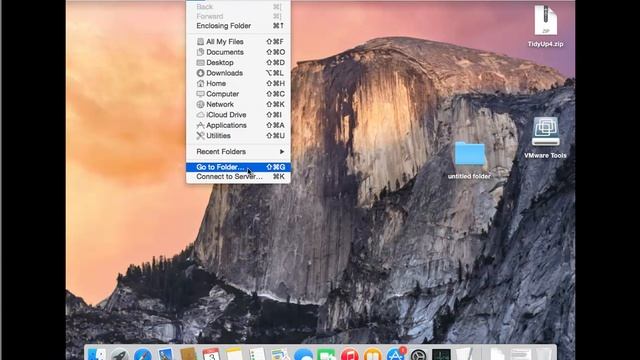Select the Desktop menu entry
The height and width of the screenshot is (360, 640).
pos(238,62)
